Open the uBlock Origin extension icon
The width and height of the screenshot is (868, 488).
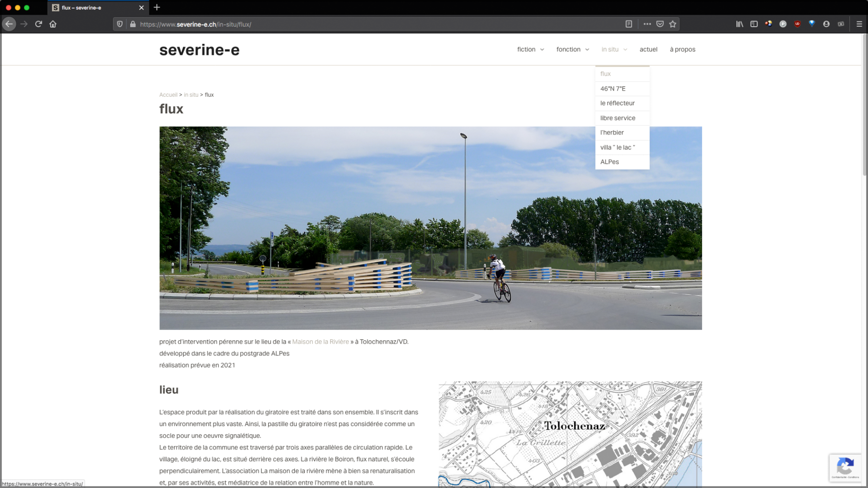pyautogui.click(x=797, y=24)
